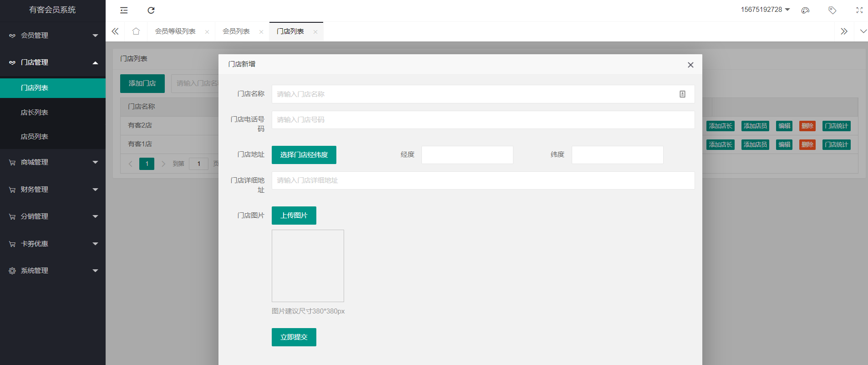Screen dimensions: 868x365
Task: Click the store image preview box
Action: pos(308,266)
